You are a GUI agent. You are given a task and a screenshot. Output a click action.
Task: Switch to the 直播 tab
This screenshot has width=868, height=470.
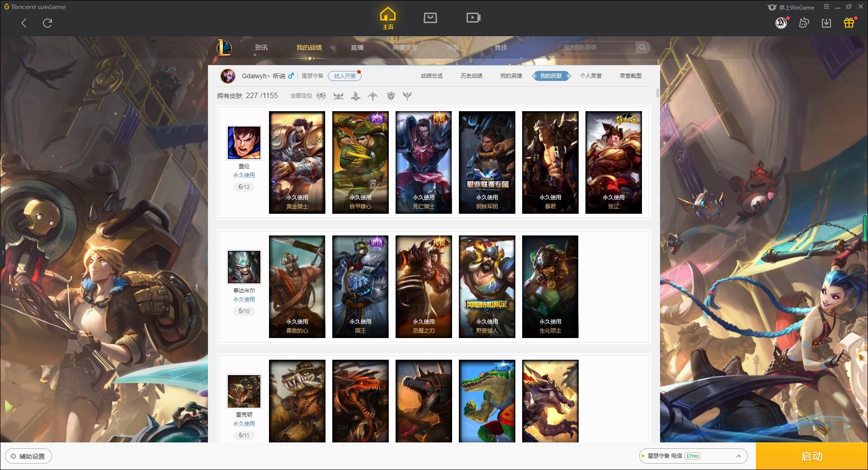click(357, 47)
